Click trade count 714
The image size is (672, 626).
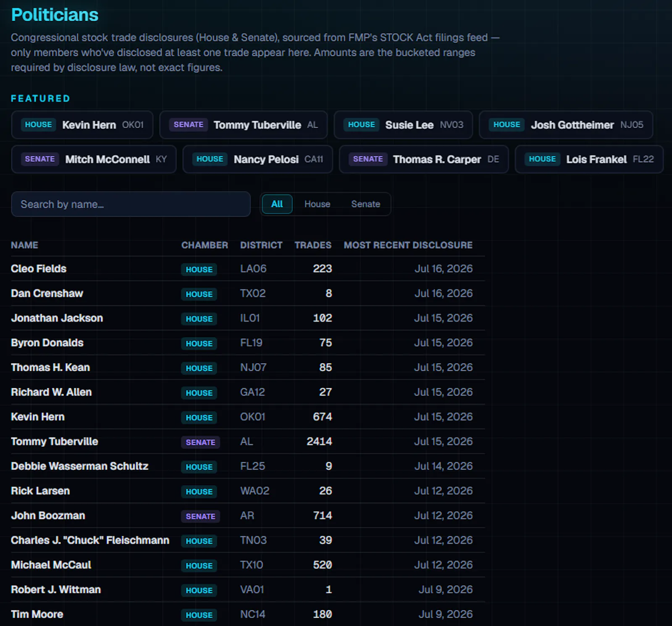click(323, 516)
